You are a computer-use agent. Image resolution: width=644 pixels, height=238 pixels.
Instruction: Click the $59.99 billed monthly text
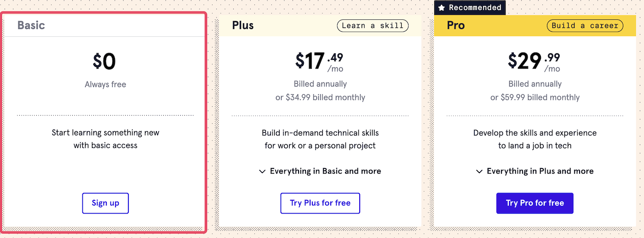click(535, 98)
